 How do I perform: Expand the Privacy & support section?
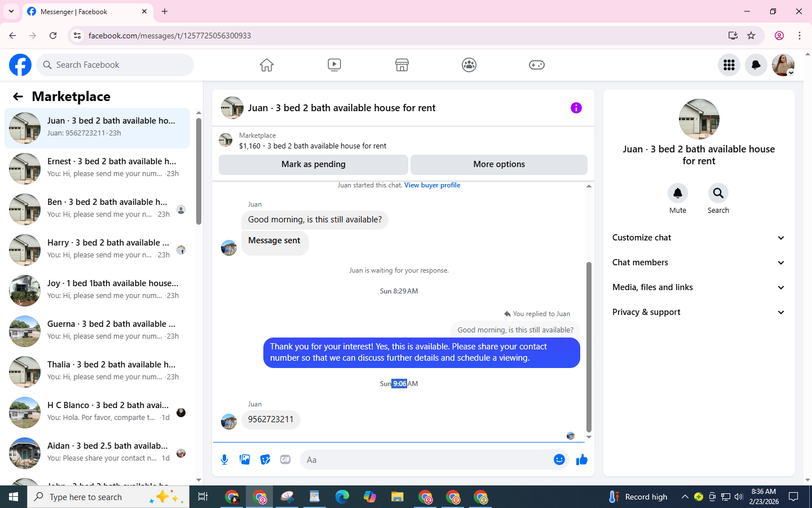699,312
